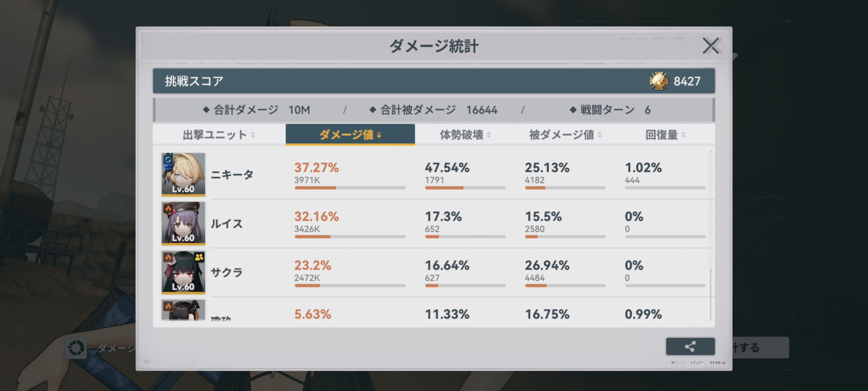Click the share icon button
Viewport: 868px width, 391px height.
(690, 346)
